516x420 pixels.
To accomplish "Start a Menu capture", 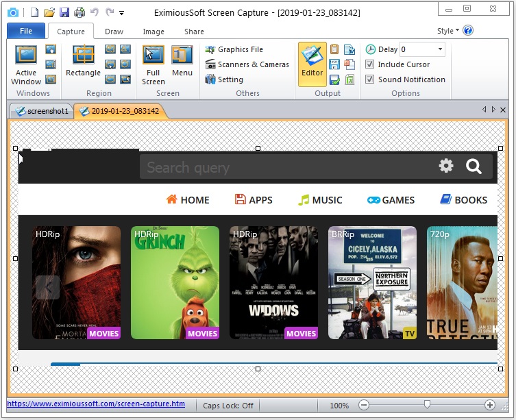I will pyautogui.click(x=182, y=61).
